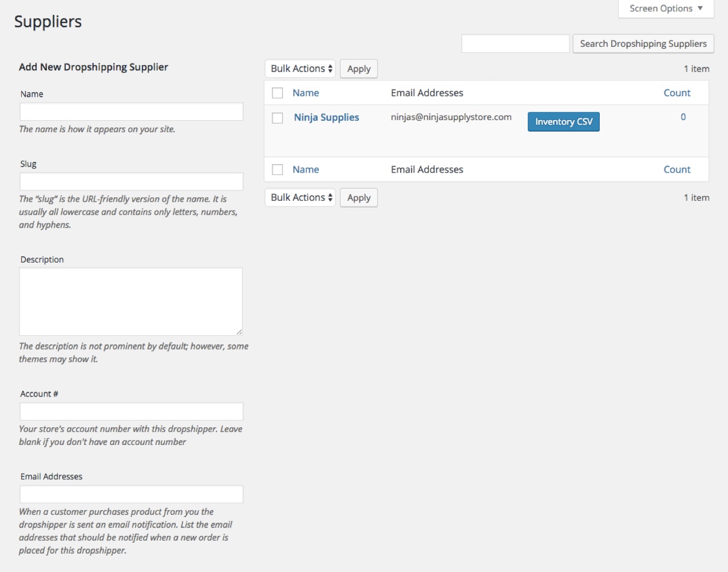Select the checkbox next to Ninja Supplies
Viewport: 728px width, 572px height.
tap(278, 117)
